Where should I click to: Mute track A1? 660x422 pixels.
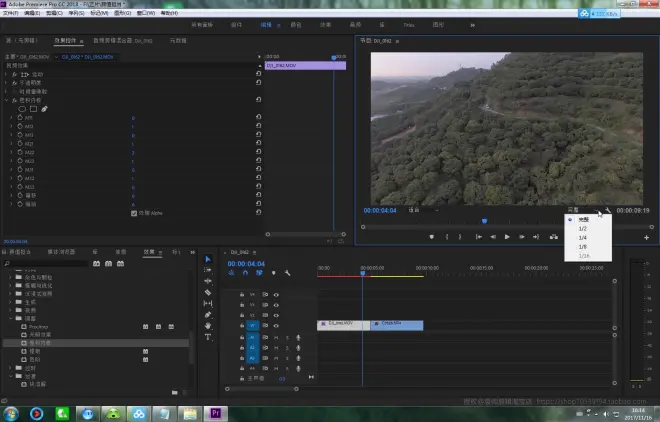click(x=276, y=337)
